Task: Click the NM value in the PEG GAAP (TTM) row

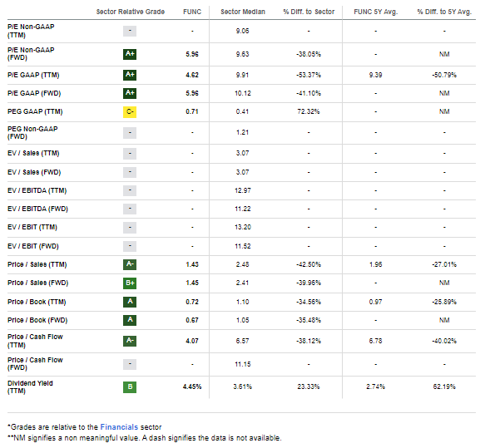Action: tap(444, 111)
